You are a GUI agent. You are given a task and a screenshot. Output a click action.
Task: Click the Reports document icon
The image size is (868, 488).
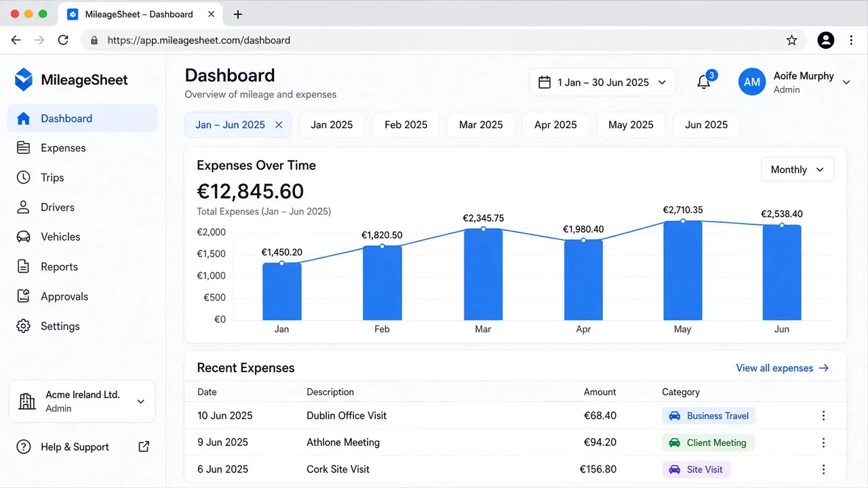tap(24, 267)
